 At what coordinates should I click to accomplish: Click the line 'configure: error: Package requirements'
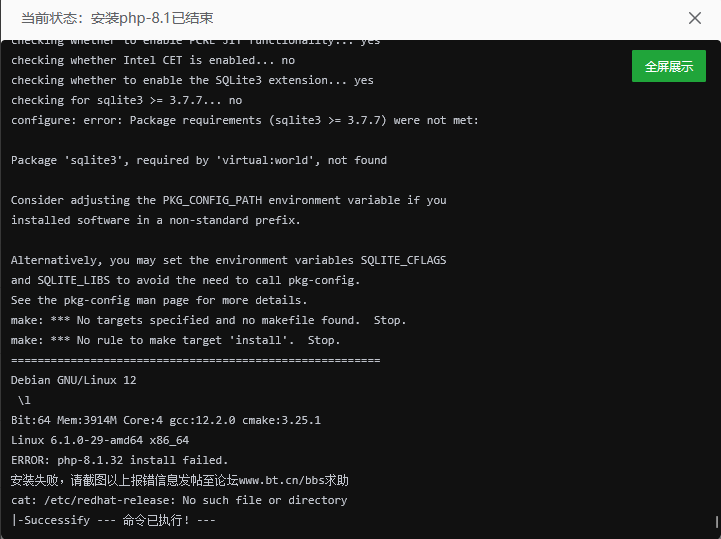245,120
